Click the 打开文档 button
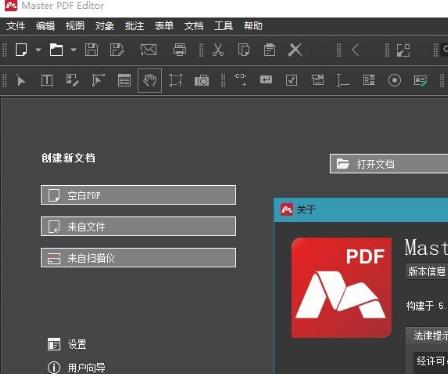This screenshot has width=448, height=374. click(x=389, y=164)
